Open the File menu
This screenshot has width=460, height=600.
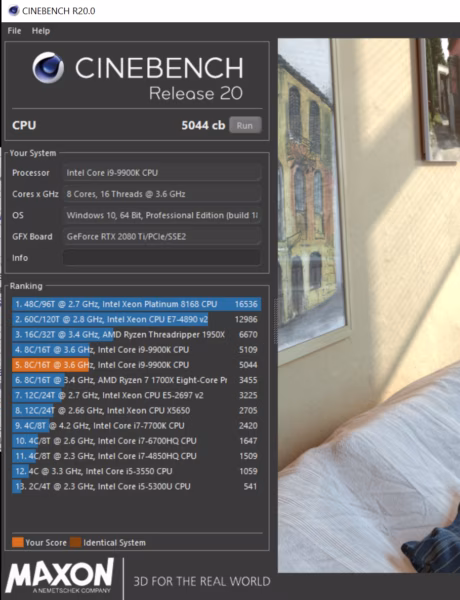14,31
